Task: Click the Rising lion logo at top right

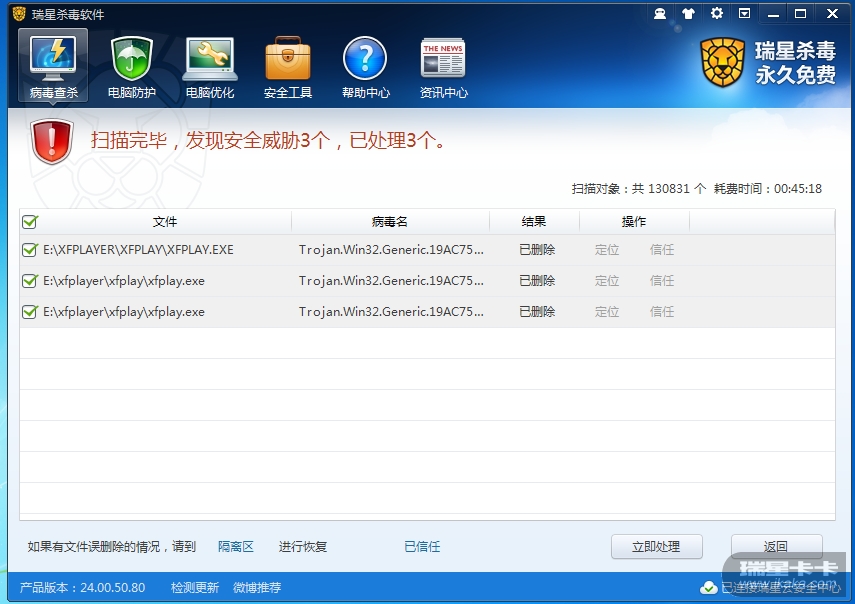Action: click(x=722, y=63)
